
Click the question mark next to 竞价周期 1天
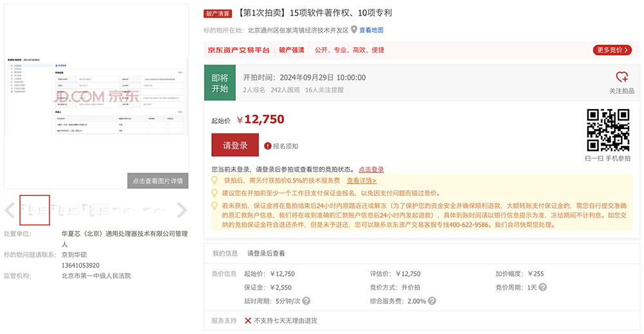pos(544,288)
